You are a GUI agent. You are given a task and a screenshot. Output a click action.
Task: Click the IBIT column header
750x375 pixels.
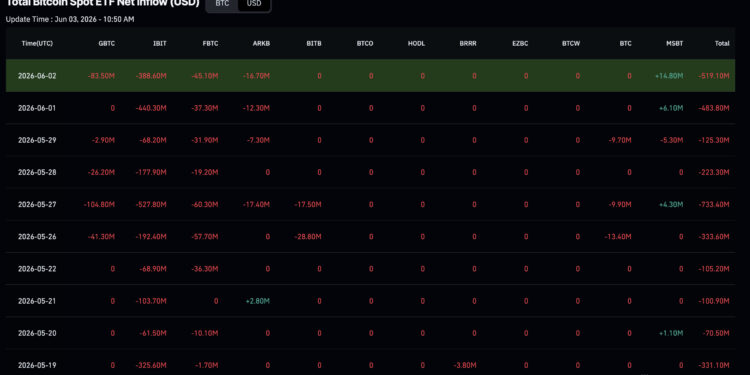tap(160, 44)
